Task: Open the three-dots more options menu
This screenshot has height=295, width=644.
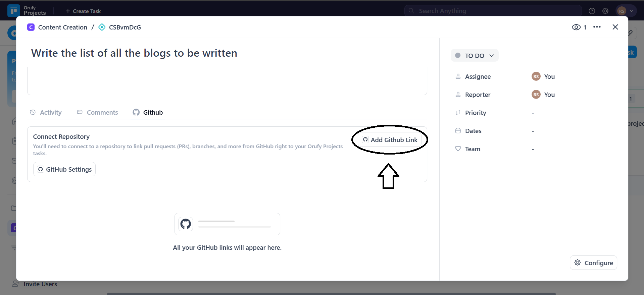Action: pos(597,27)
